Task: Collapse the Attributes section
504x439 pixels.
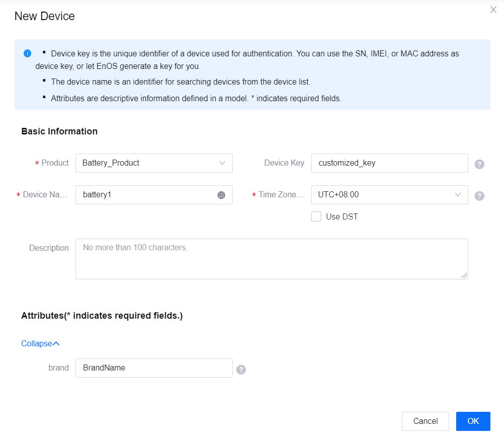Action: tap(40, 344)
